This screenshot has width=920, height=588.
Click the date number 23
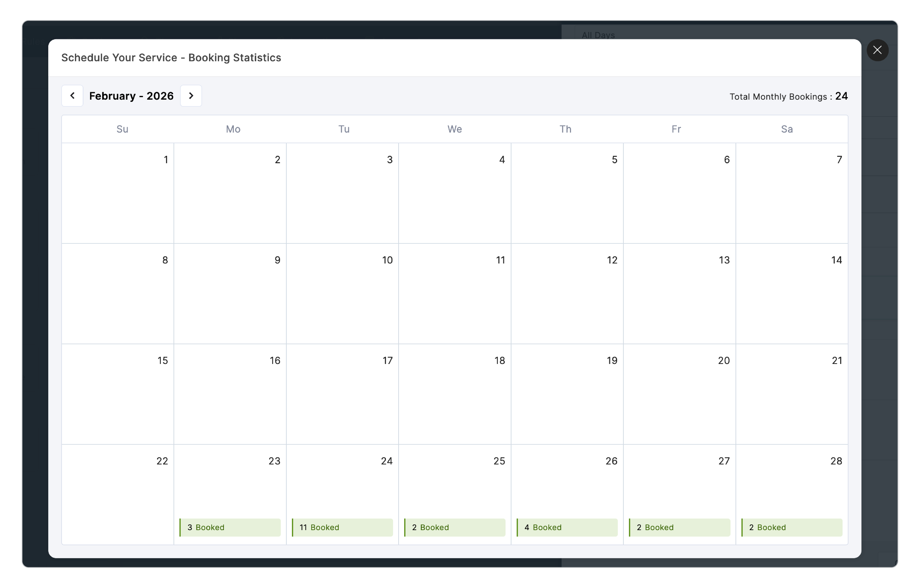click(274, 461)
